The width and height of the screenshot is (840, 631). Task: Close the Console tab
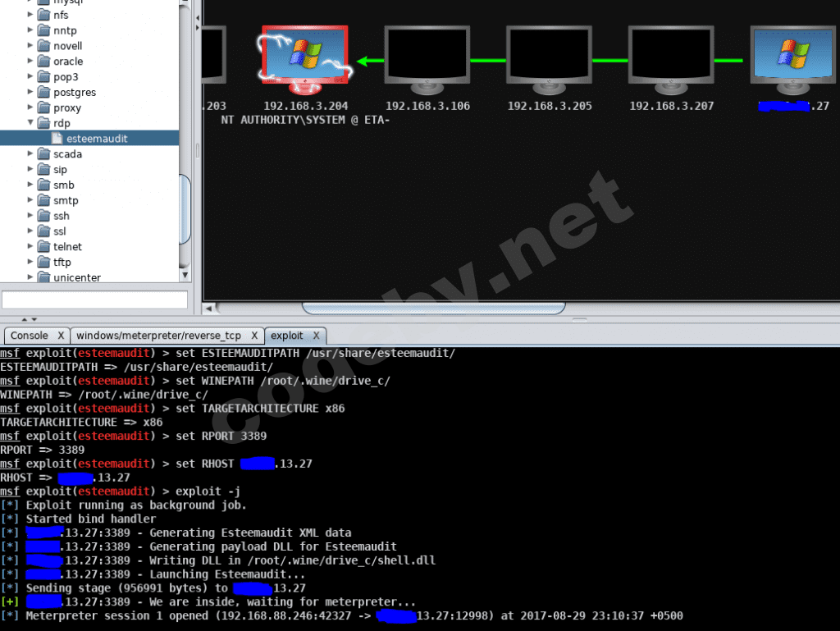point(61,336)
